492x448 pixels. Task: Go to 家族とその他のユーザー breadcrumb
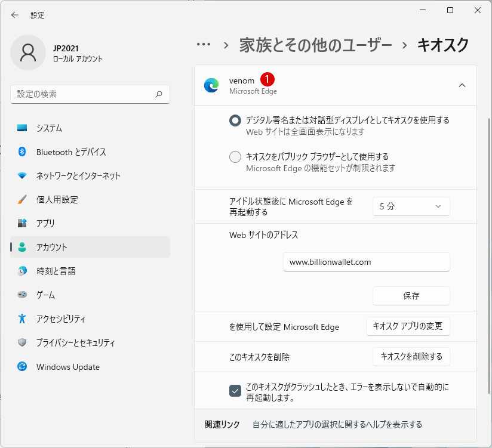pos(316,45)
